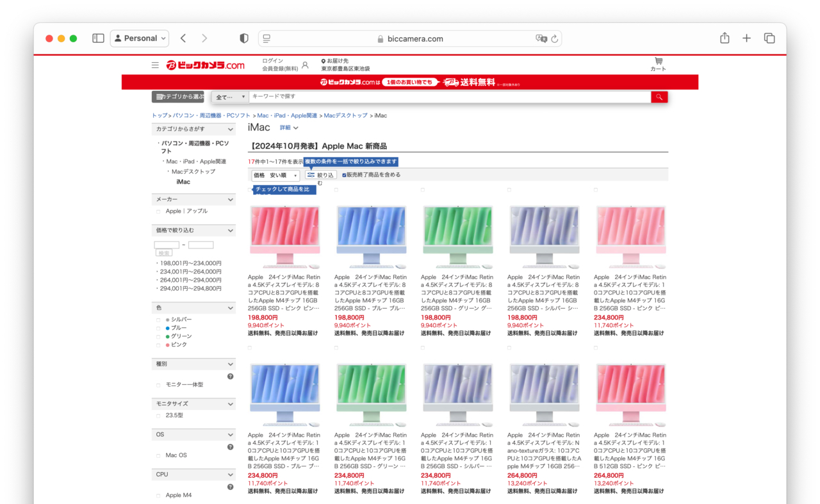Image resolution: width=820 pixels, height=504 pixels.
Task: Click the user account icon
Action: click(x=305, y=65)
